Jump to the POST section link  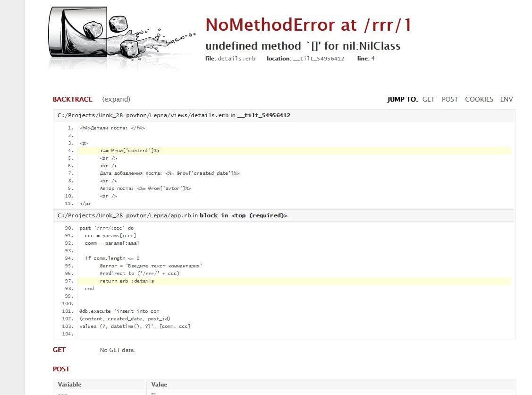(x=449, y=99)
